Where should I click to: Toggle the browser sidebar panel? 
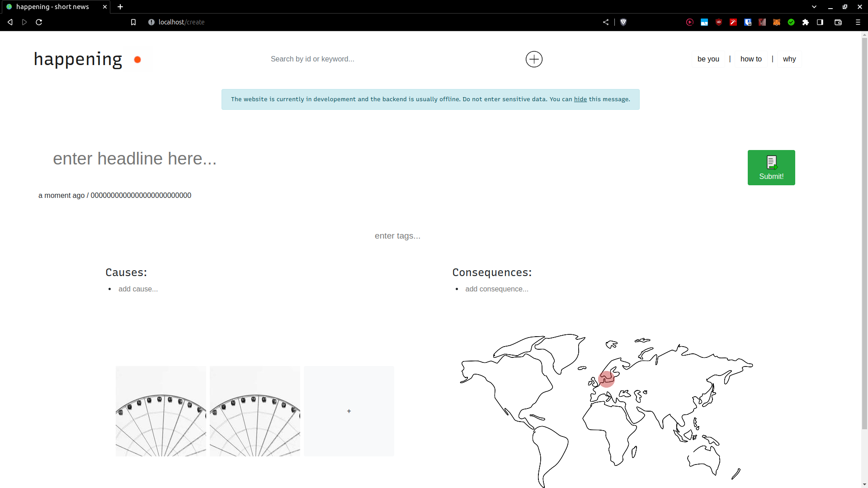[820, 22]
